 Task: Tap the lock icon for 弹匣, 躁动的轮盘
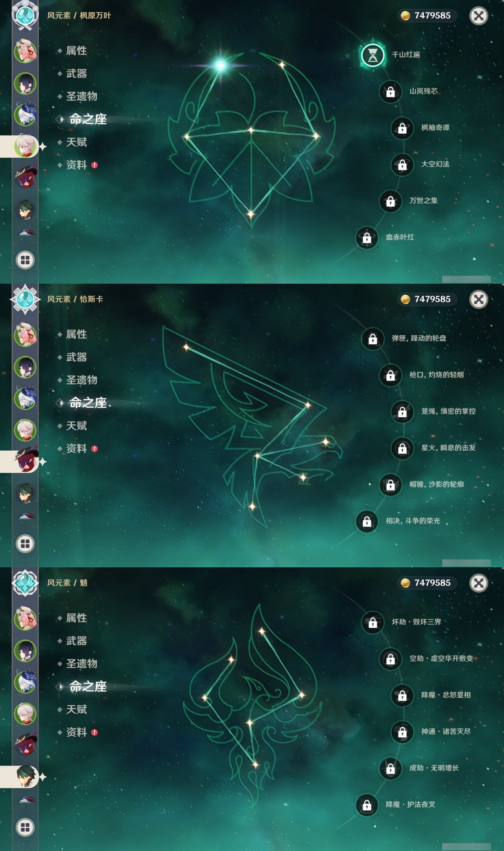coord(372,338)
